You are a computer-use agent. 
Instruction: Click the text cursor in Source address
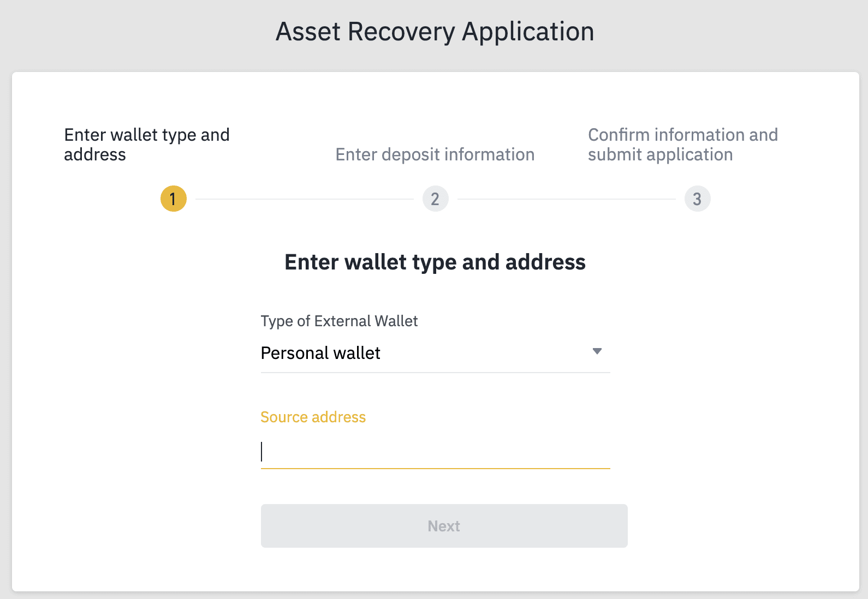click(x=262, y=452)
